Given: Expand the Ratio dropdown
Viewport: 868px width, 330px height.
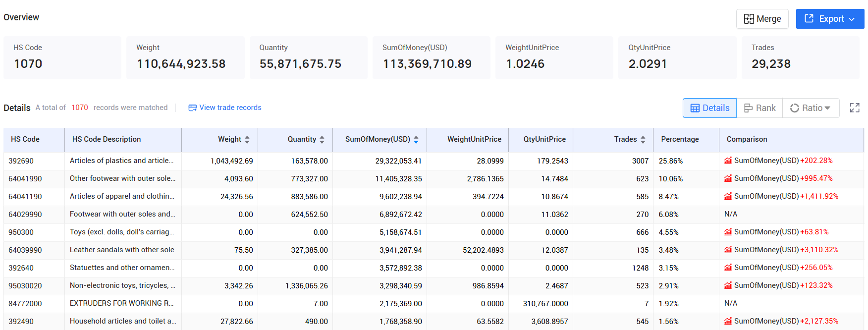Looking at the screenshot, I should 811,108.
